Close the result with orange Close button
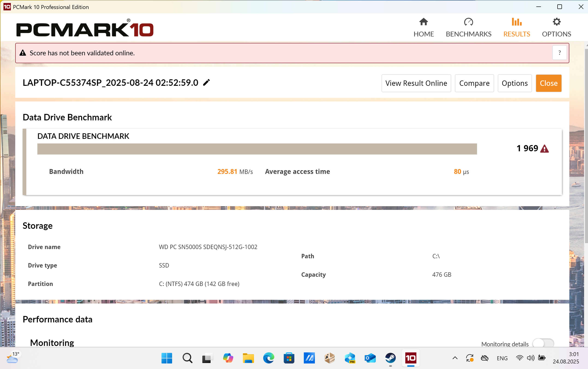The height and width of the screenshot is (369, 588). [x=548, y=83]
